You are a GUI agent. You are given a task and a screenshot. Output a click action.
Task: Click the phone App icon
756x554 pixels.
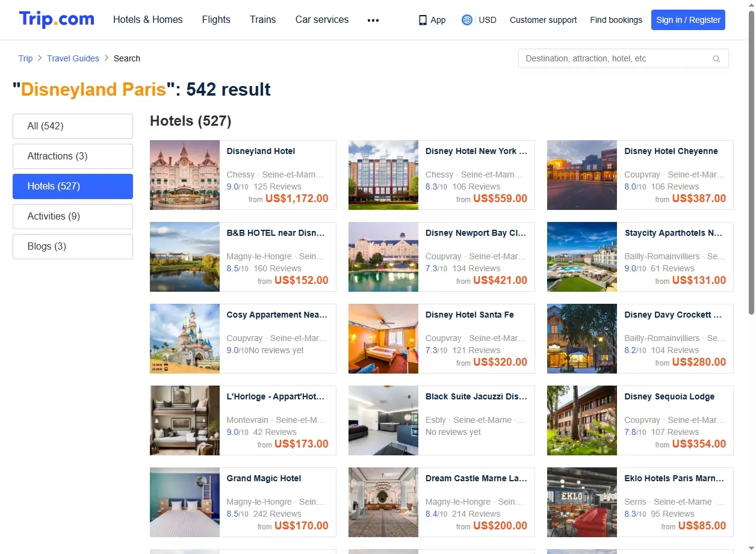423,20
